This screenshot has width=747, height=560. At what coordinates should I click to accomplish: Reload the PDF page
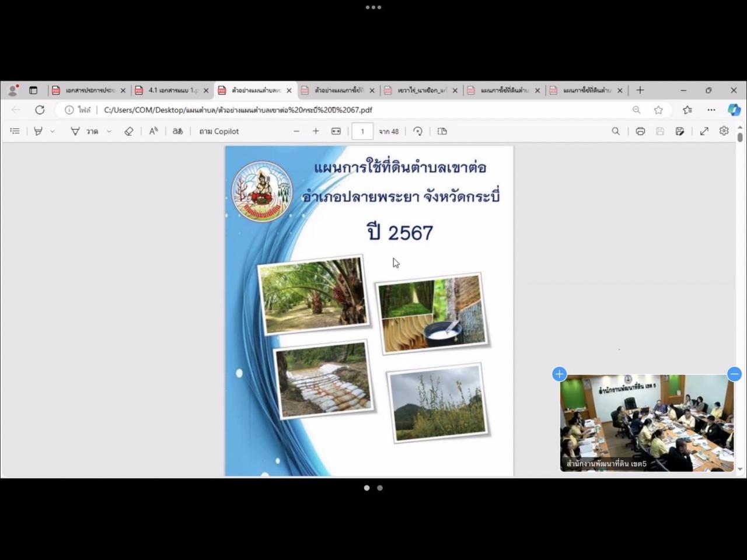[40, 110]
